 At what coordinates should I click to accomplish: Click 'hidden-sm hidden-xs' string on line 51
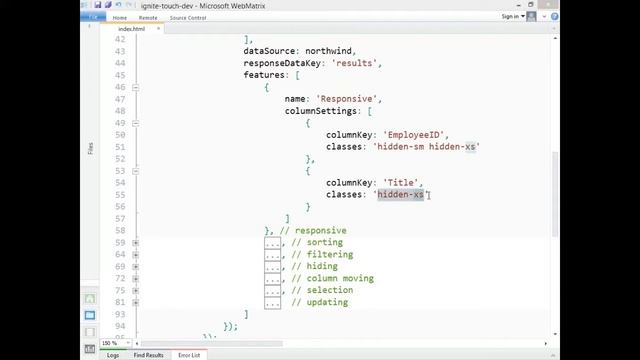(426, 147)
